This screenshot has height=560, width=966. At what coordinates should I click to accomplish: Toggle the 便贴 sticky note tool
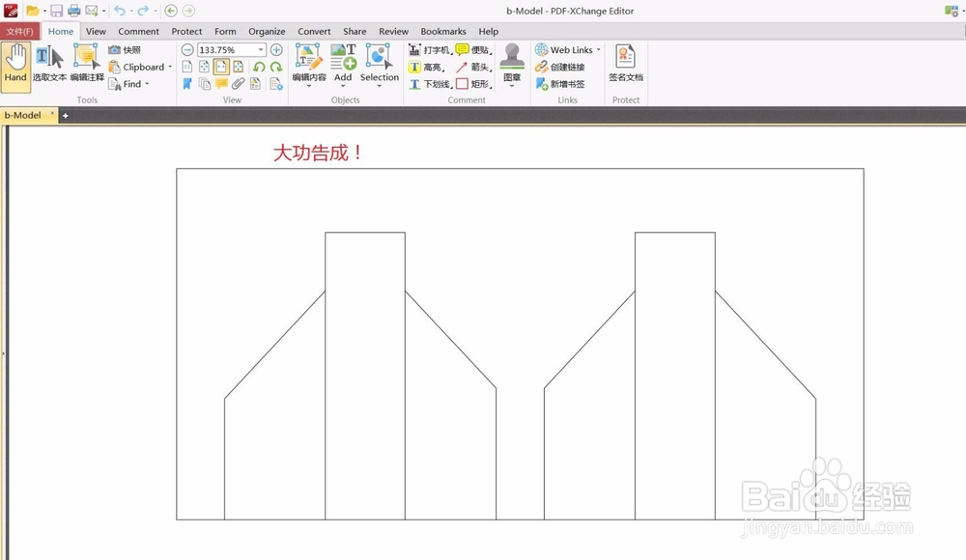point(475,49)
